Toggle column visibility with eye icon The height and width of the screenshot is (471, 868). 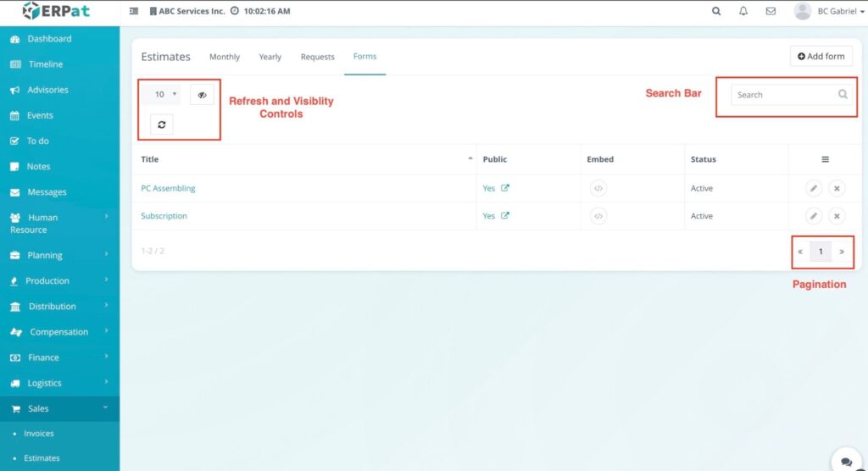click(202, 95)
